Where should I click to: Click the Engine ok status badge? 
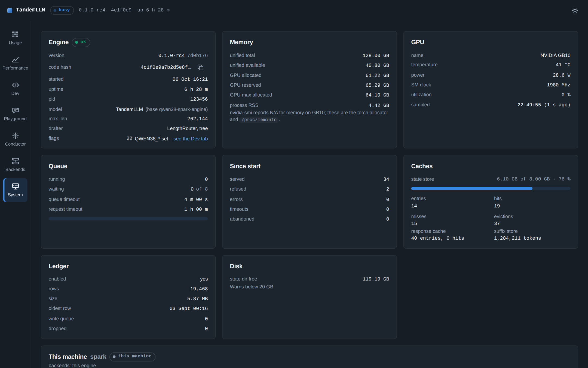pyautogui.click(x=81, y=42)
